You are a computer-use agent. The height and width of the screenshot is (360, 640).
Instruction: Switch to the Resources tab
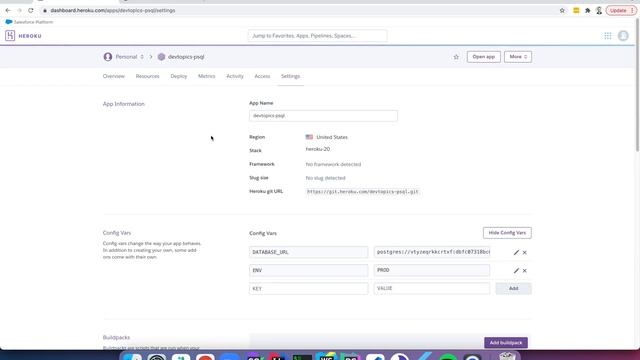[x=147, y=76]
